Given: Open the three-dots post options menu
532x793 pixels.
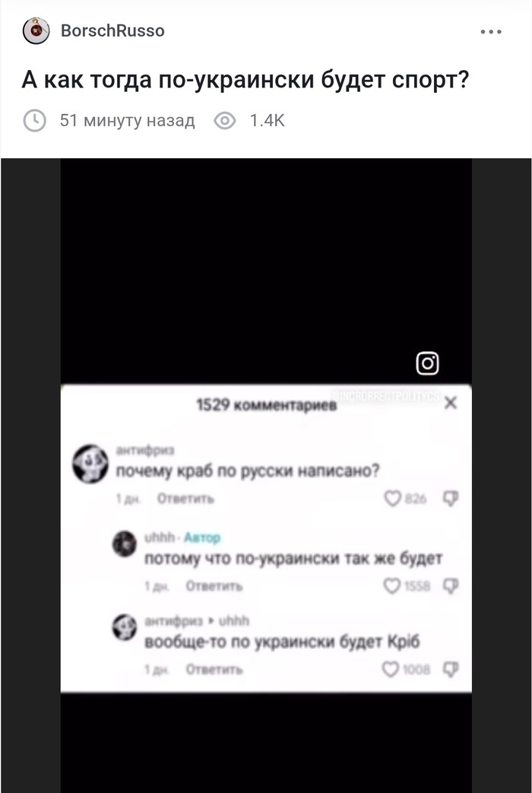Looking at the screenshot, I should [x=490, y=31].
